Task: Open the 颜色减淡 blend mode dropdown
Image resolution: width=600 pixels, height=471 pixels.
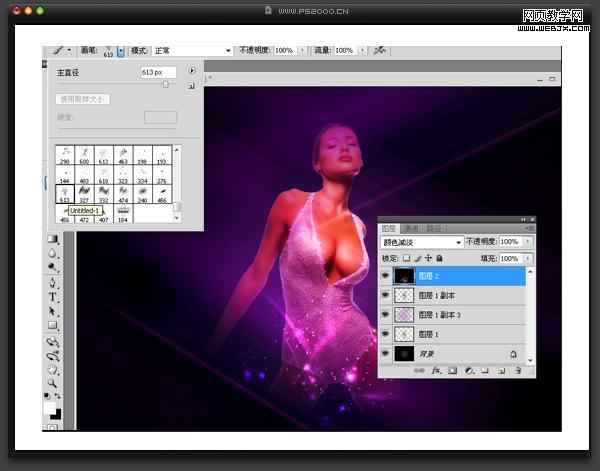Action: tap(422, 242)
